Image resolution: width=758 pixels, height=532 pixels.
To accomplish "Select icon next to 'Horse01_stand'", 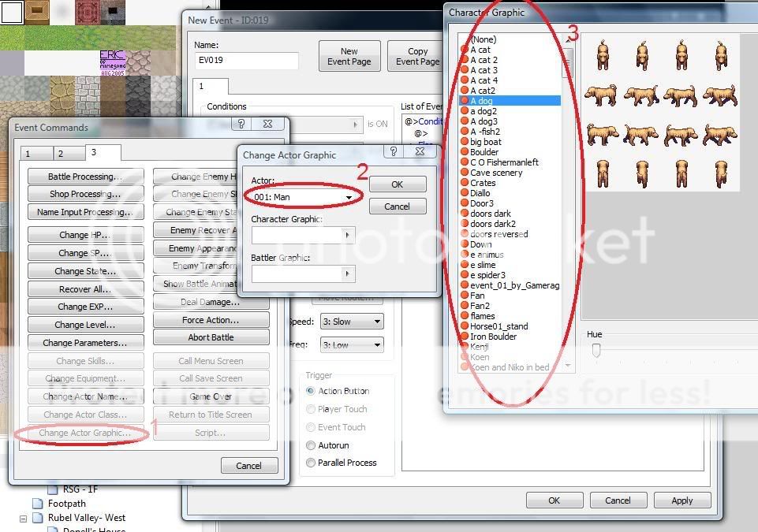I will [x=465, y=326].
